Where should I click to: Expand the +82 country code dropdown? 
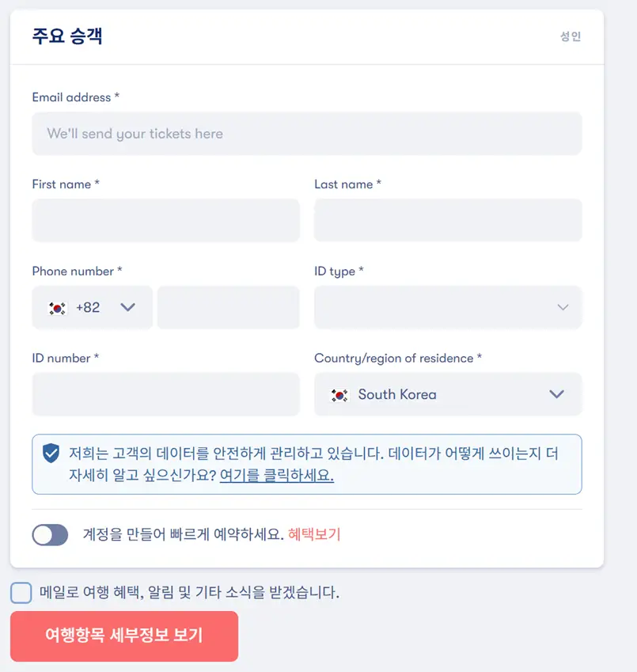click(x=127, y=307)
